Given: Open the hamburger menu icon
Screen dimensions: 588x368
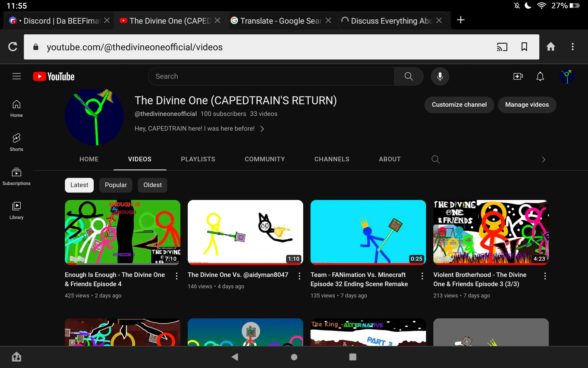Looking at the screenshot, I should tap(16, 76).
